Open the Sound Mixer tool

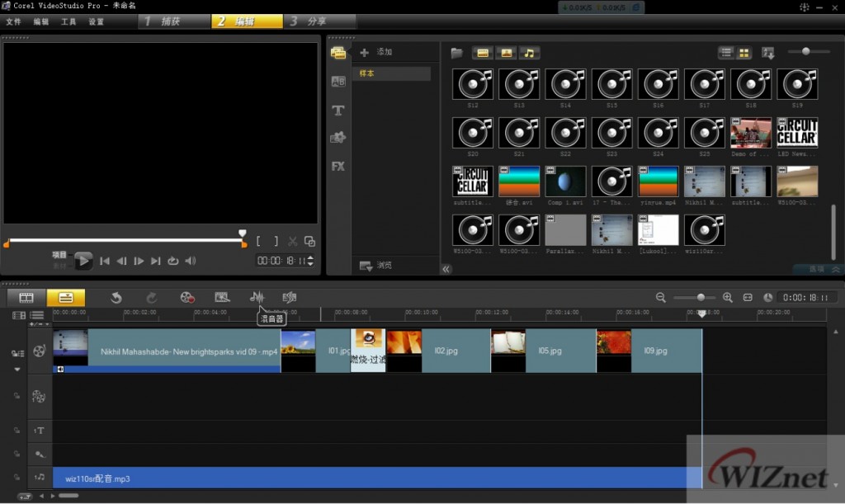[x=257, y=297]
